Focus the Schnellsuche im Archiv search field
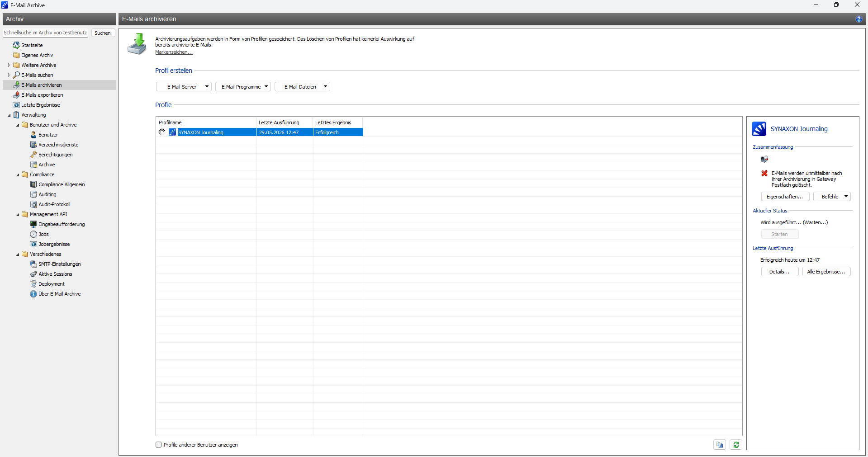Image resolution: width=868 pixels, height=457 pixels. pyautogui.click(x=45, y=33)
